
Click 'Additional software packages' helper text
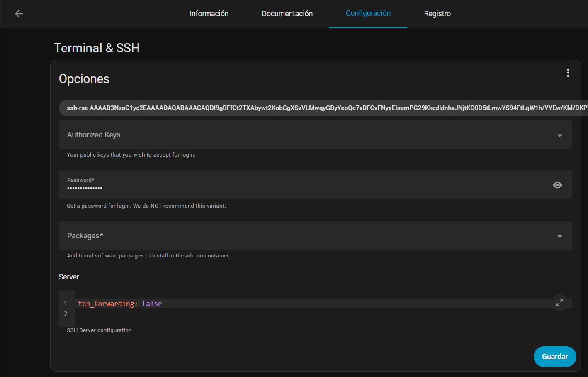click(x=148, y=256)
